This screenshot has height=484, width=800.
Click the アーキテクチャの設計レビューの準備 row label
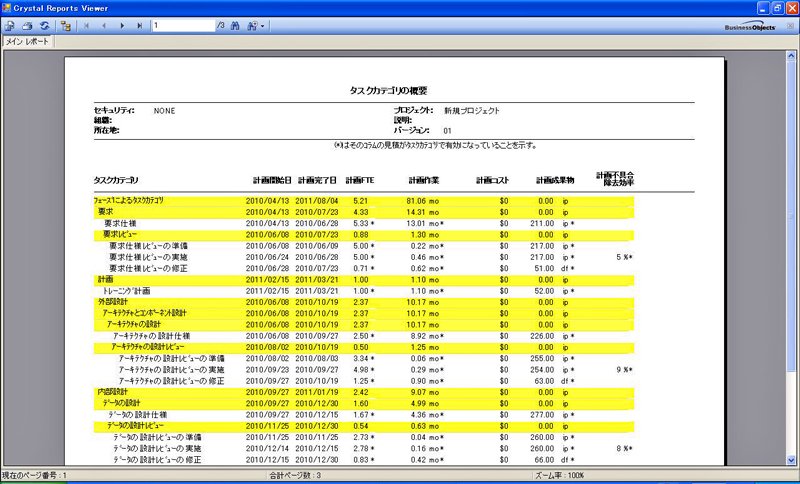click(171, 358)
